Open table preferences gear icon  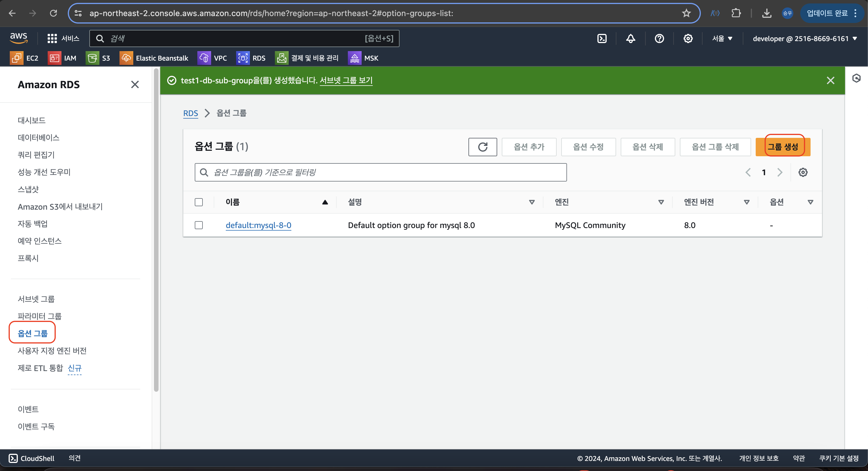pos(803,173)
